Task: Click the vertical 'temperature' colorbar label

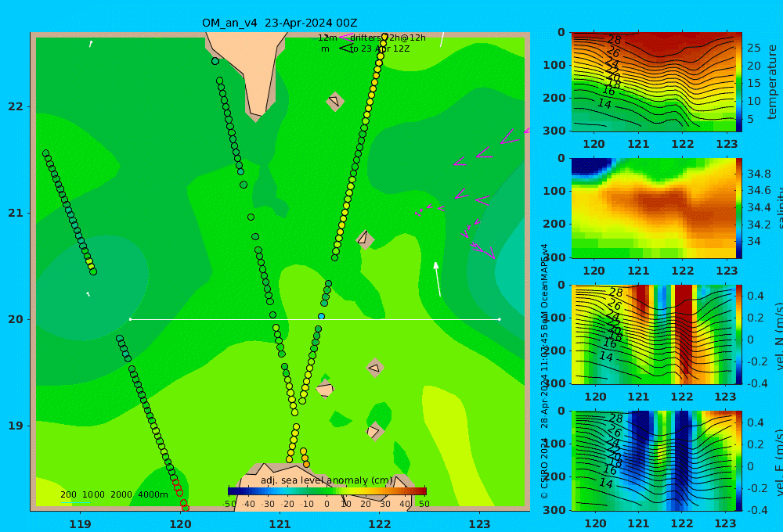Action: (x=772, y=82)
